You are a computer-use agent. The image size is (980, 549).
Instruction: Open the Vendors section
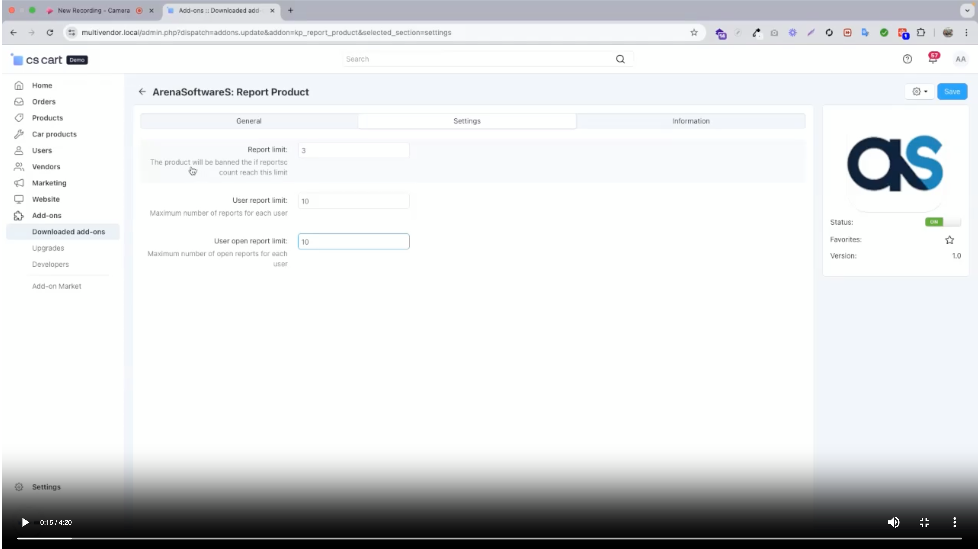(46, 167)
